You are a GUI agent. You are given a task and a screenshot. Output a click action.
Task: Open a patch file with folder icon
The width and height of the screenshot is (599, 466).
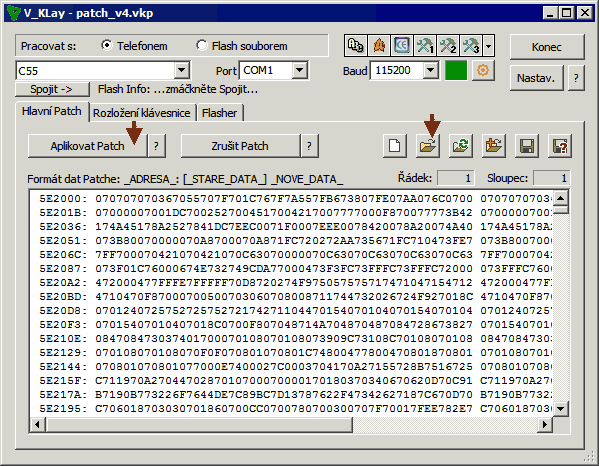coord(427,146)
